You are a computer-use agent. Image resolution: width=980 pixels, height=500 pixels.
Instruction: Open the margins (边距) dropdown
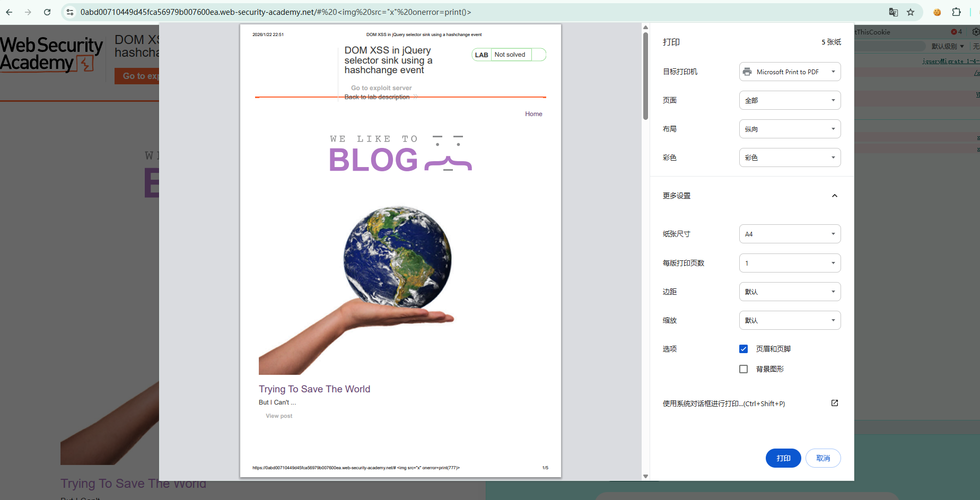[790, 292]
